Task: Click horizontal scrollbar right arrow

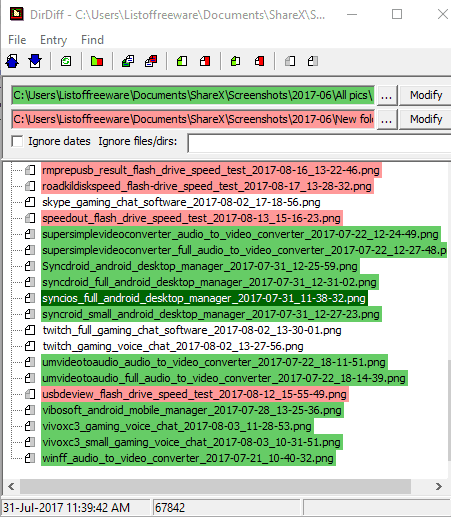Action: pyautogui.click(x=439, y=486)
